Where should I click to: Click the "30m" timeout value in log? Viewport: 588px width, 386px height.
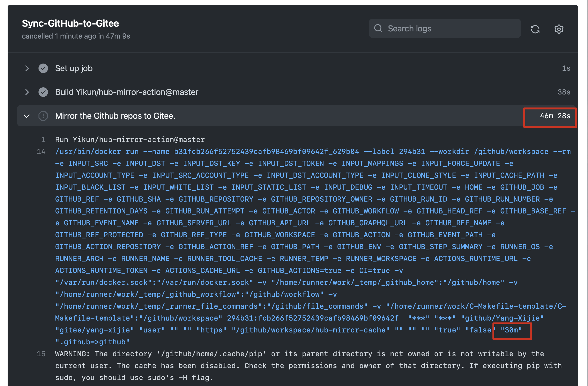click(511, 330)
